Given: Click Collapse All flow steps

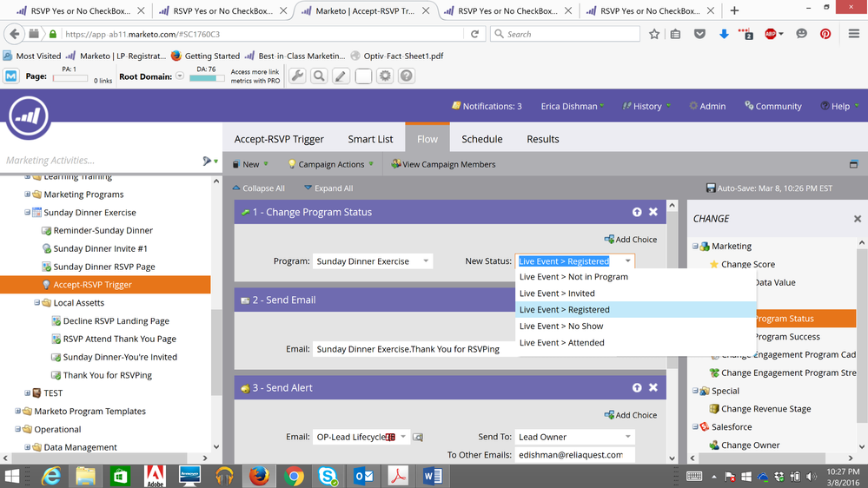Looking at the screenshot, I should [259, 188].
